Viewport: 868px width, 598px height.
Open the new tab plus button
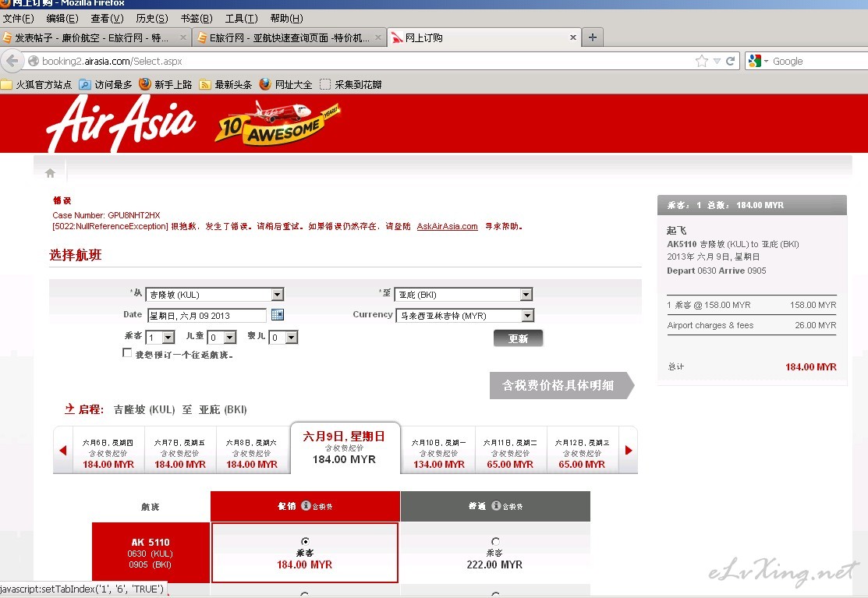click(x=593, y=37)
